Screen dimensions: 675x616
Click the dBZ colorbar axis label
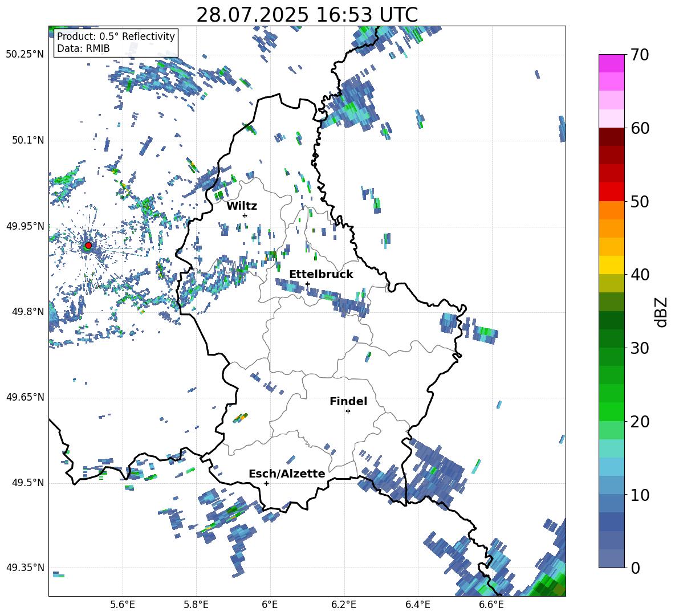point(660,312)
